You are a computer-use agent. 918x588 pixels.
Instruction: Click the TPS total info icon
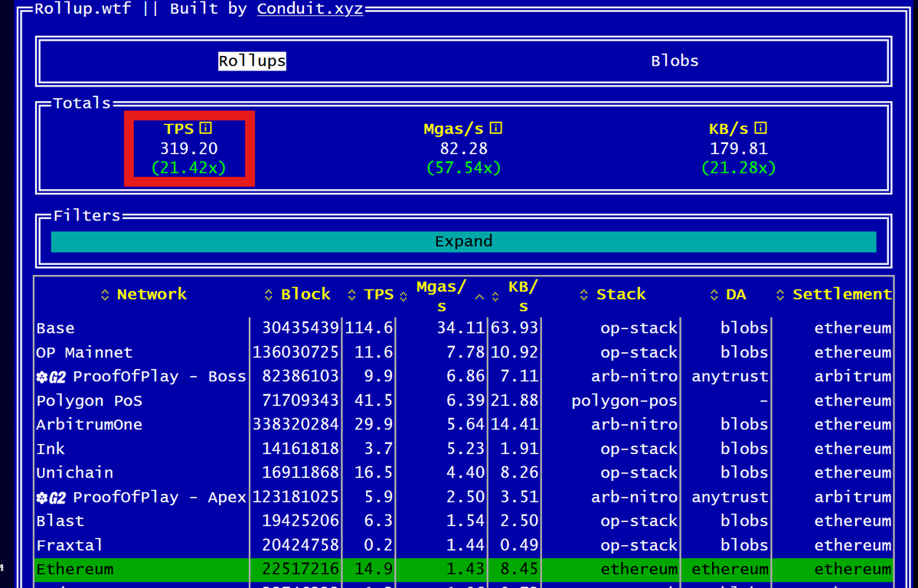tap(205, 128)
